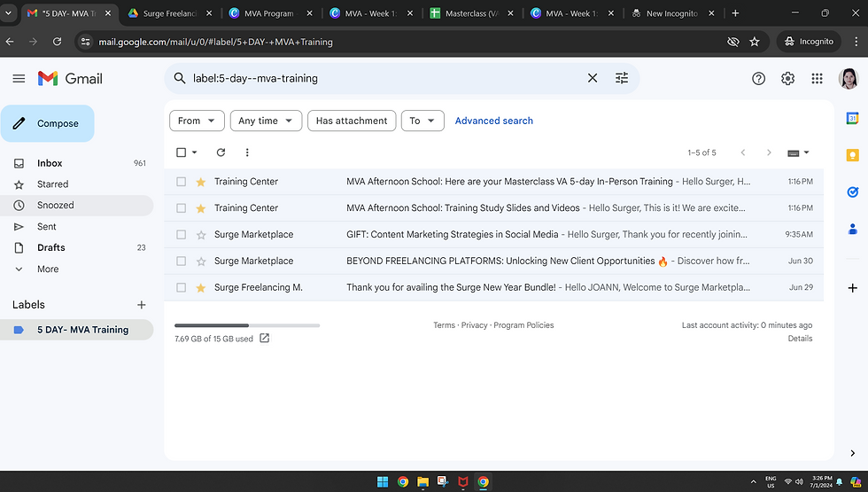Image resolution: width=868 pixels, height=492 pixels.
Task: Open the Gmail main menu hamburger icon
Action: pos(19,79)
